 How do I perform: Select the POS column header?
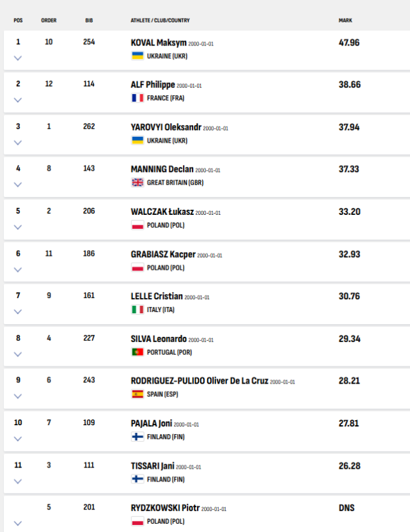[18, 20]
